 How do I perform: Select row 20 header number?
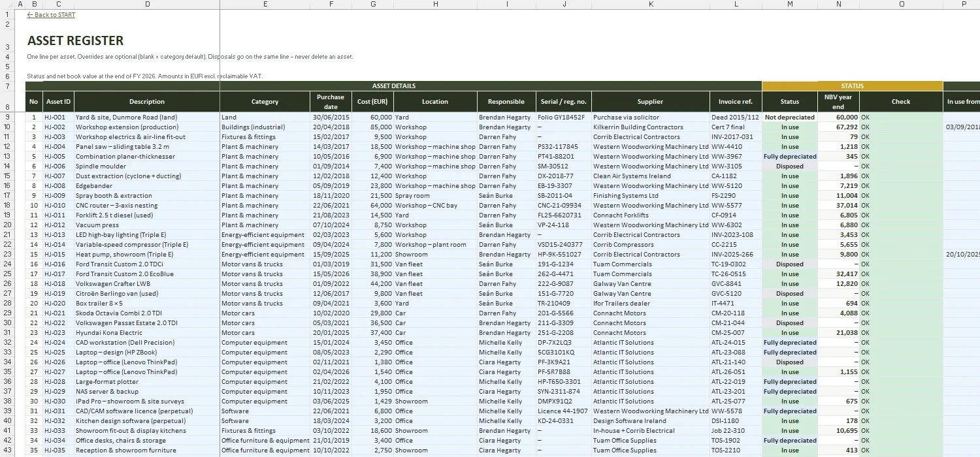pyautogui.click(x=7, y=225)
